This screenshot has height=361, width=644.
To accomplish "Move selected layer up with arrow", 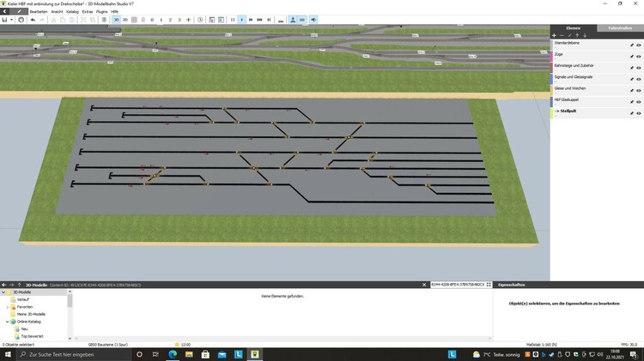I will (x=577, y=35).
